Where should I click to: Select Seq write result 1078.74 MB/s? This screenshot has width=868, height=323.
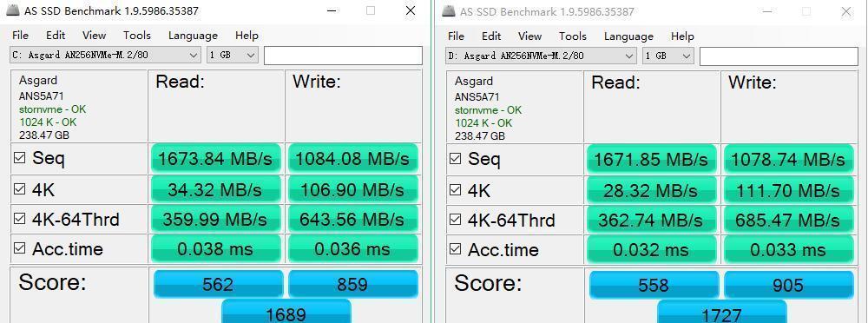click(788, 160)
